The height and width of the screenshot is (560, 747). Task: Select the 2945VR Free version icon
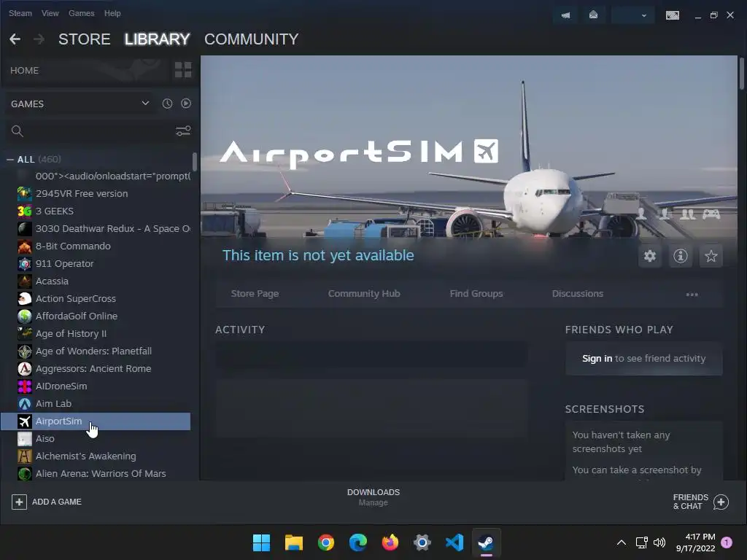click(x=24, y=194)
